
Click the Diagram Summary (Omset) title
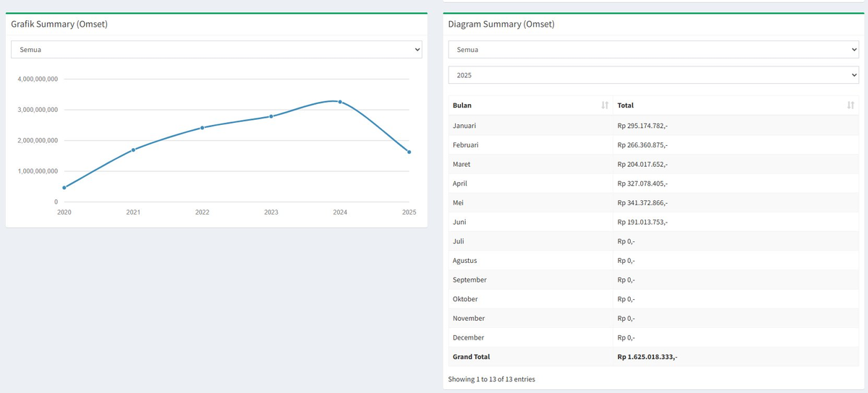501,24
